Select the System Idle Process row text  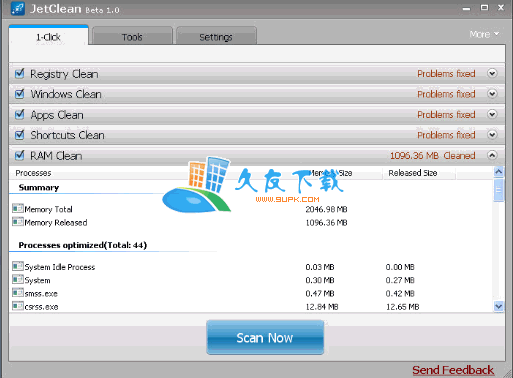click(60, 267)
